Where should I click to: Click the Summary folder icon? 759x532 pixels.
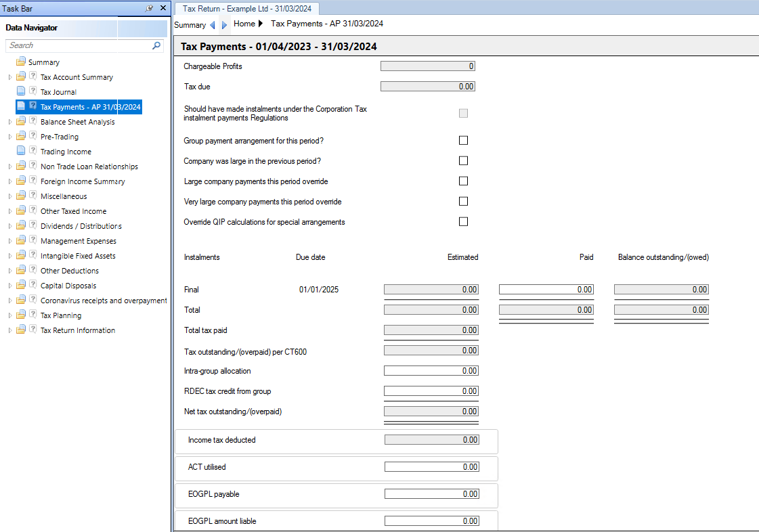pos(21,62)
